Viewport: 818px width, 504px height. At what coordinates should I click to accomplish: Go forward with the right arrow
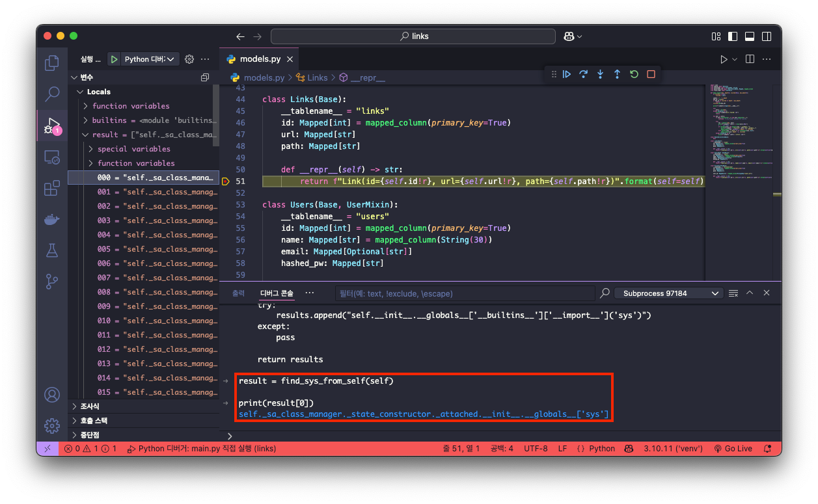(257, 36)
